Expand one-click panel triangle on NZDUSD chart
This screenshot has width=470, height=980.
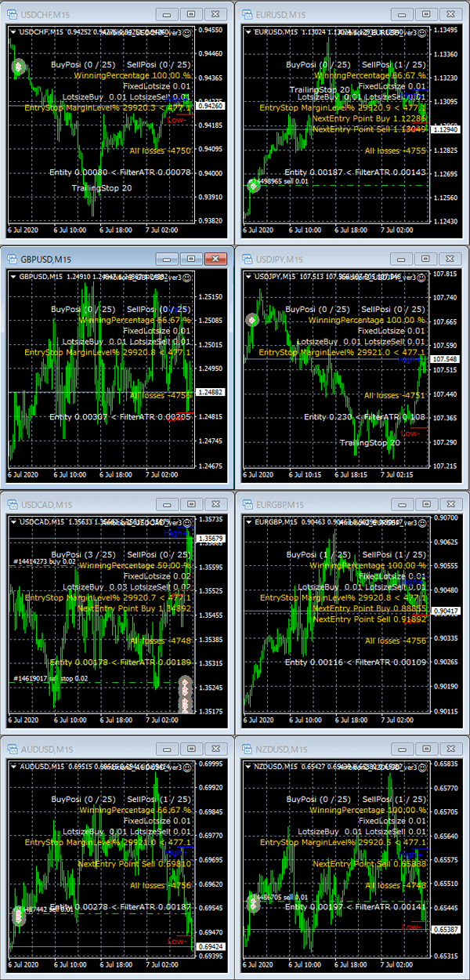click(x=248, y=767)
